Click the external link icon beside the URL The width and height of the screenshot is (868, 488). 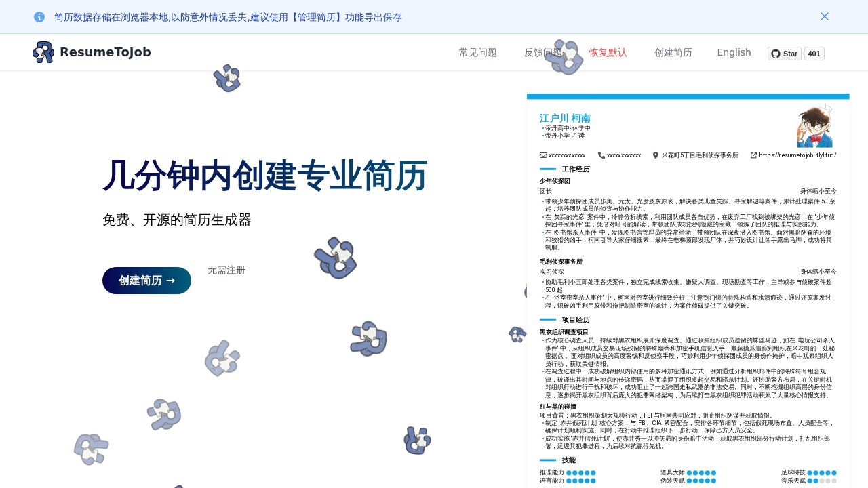tap(753, 155)
